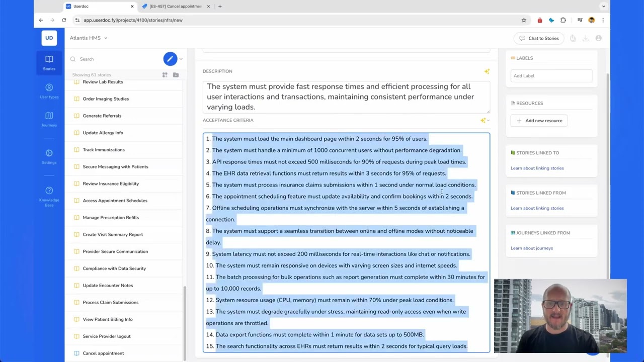644x362 pixels.
Task: Close the ES-457 Cancel appointment tab
Action: (x=208, y=7)
